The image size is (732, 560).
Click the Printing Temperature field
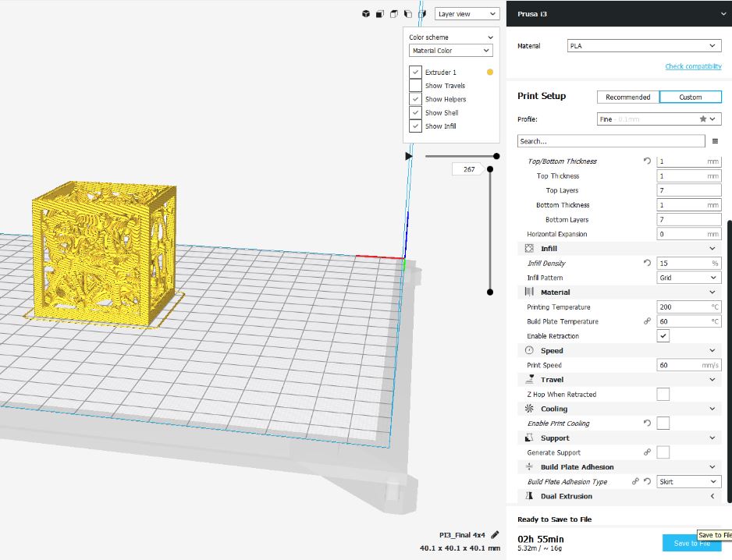(688, 307)
